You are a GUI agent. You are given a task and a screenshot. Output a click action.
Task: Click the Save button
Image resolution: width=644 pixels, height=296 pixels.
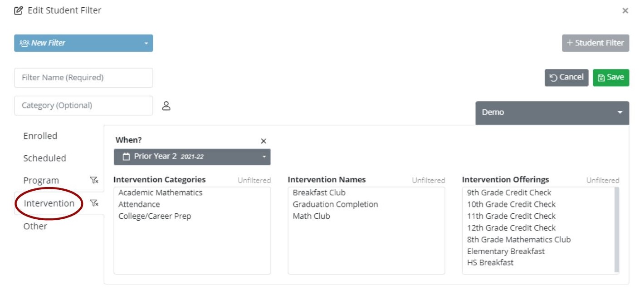[610, 78]
